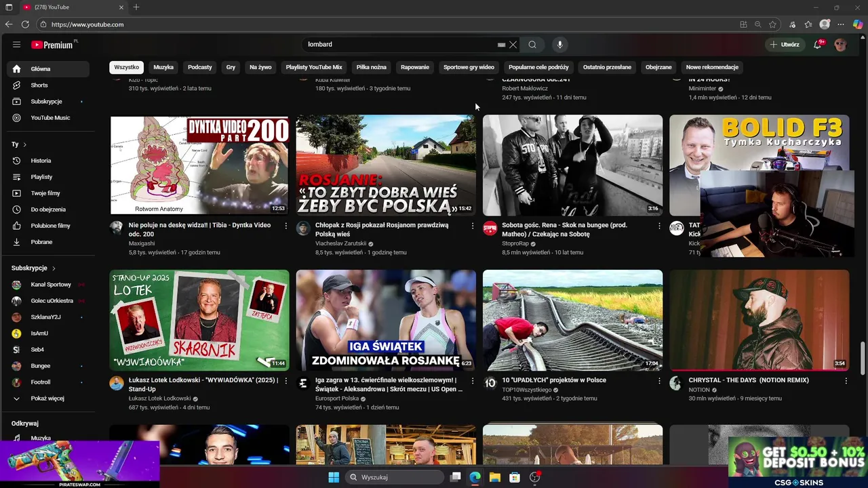Click the magnifier search button

[532, 45]
